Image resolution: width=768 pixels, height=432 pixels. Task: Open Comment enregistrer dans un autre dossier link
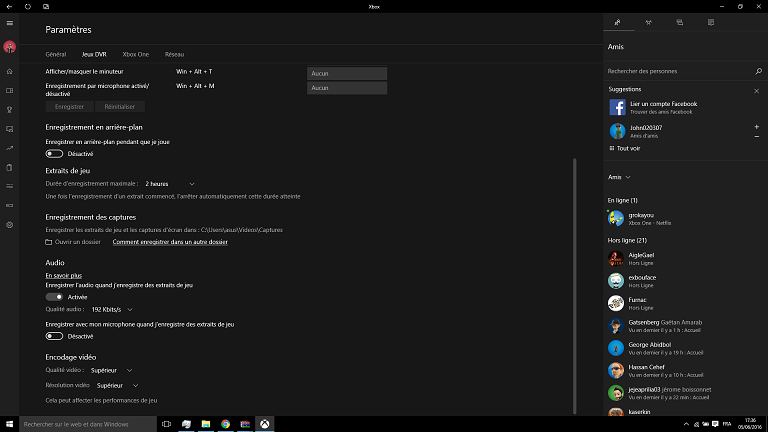[170, 242]
